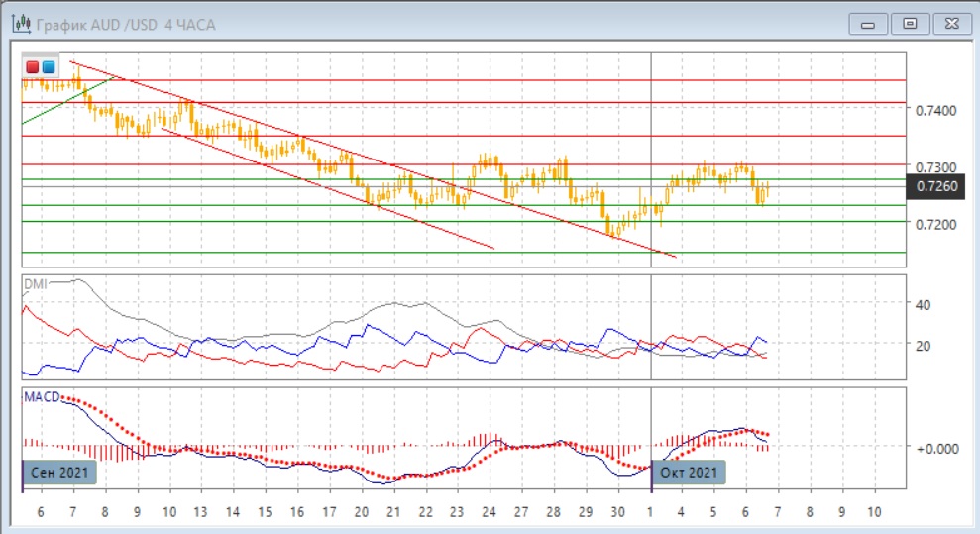Click the 0.7400 price axis label

(935, 110)
